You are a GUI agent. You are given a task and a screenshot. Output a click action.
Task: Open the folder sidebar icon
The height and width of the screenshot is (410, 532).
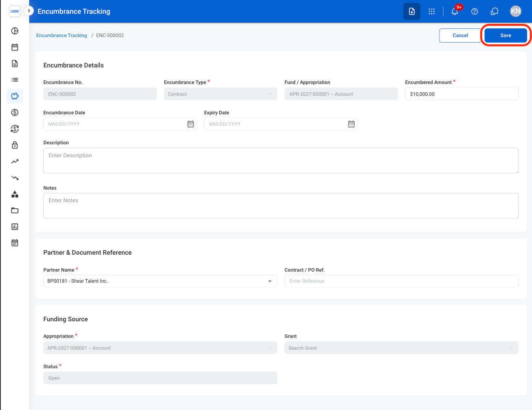point(15,211)
